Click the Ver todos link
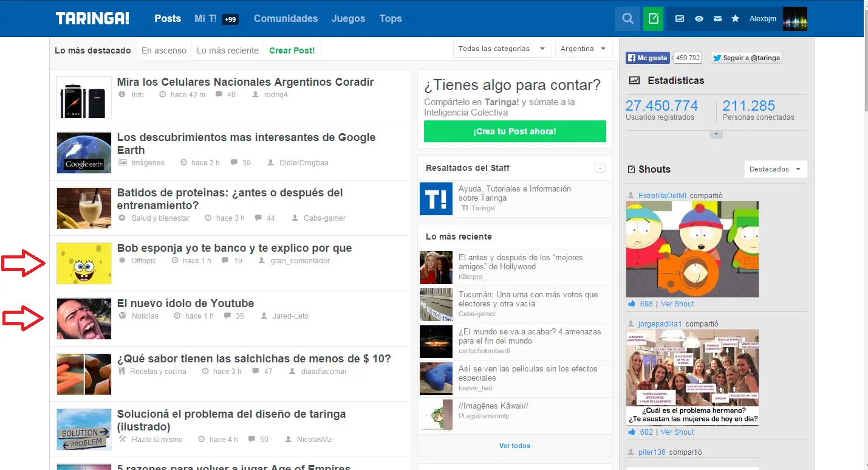 515,446
